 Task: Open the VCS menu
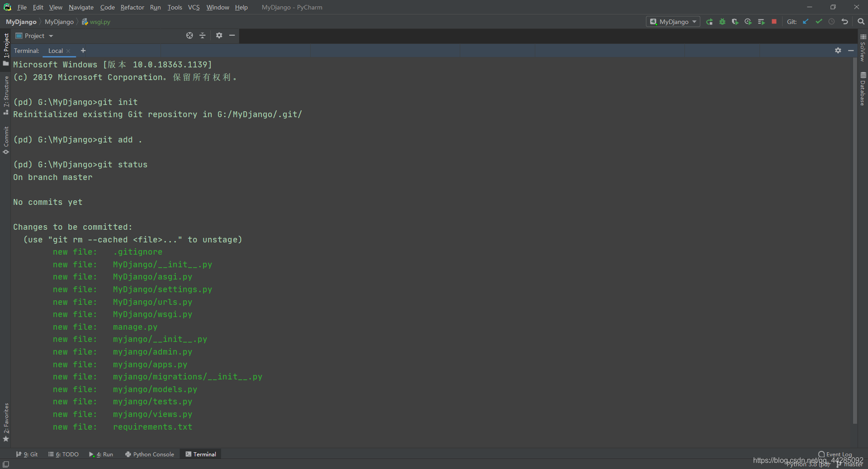(x=194, y=7)
